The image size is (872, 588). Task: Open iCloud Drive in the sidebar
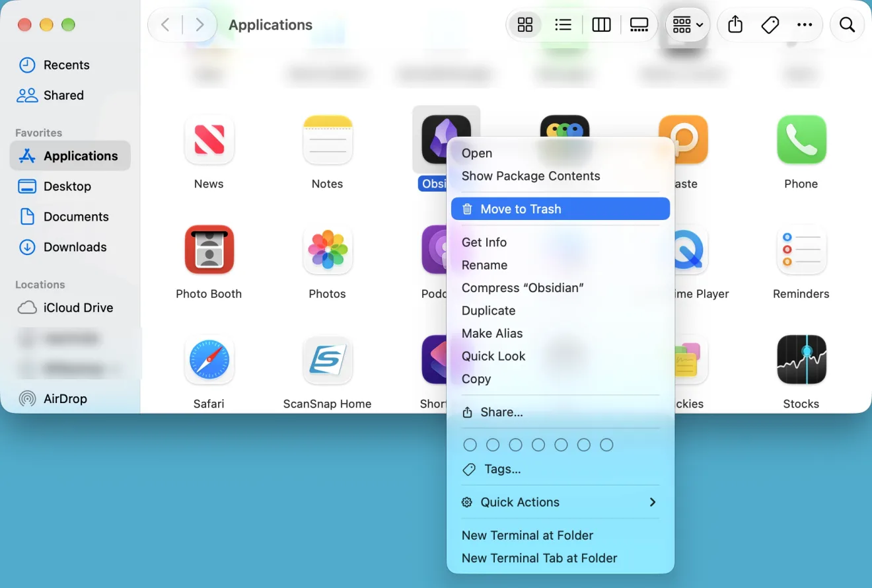pyautogui.click(x=70, y=308)
